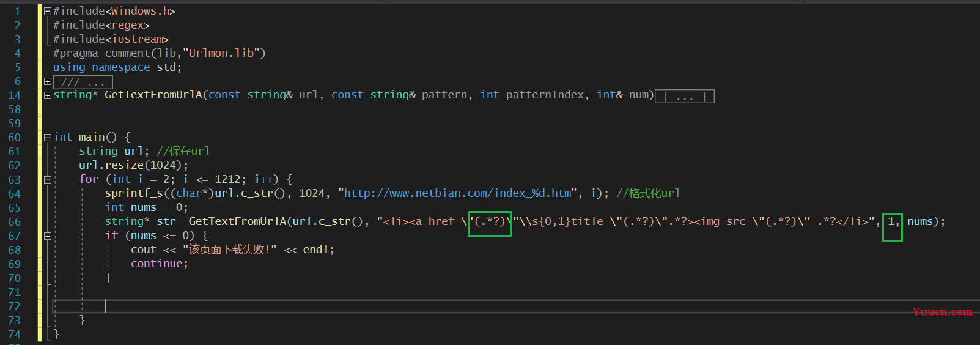Screen dimensions: 980x345
Task: Click 'endl;' on line 68
Action: [319, 250]
